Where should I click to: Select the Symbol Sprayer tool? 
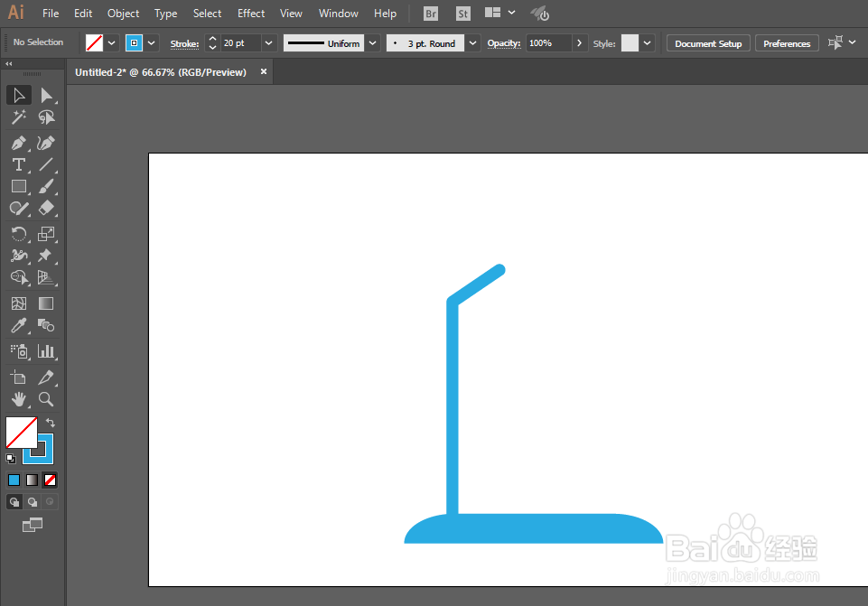19,351
